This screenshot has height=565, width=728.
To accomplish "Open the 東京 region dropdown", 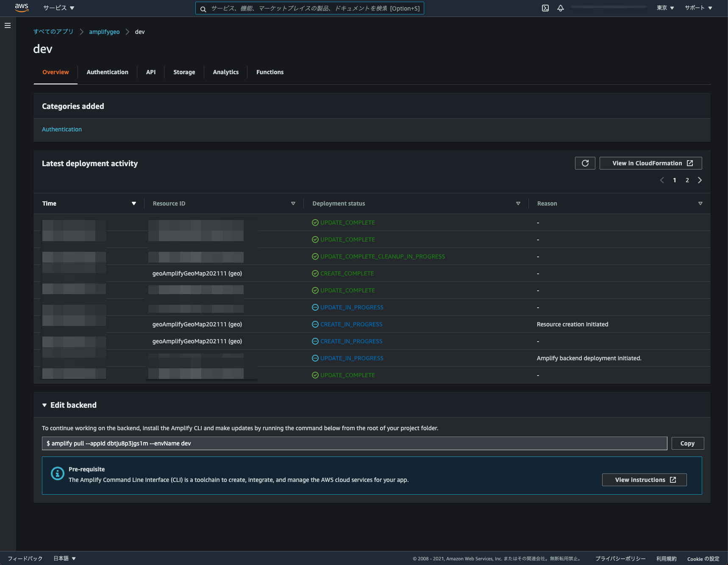I will [665, 8].
